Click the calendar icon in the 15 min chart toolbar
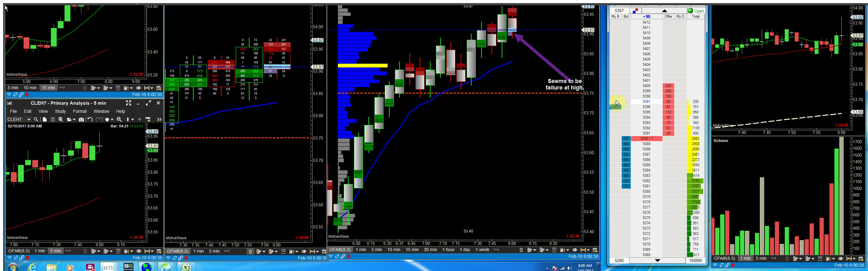 (158, 88)
